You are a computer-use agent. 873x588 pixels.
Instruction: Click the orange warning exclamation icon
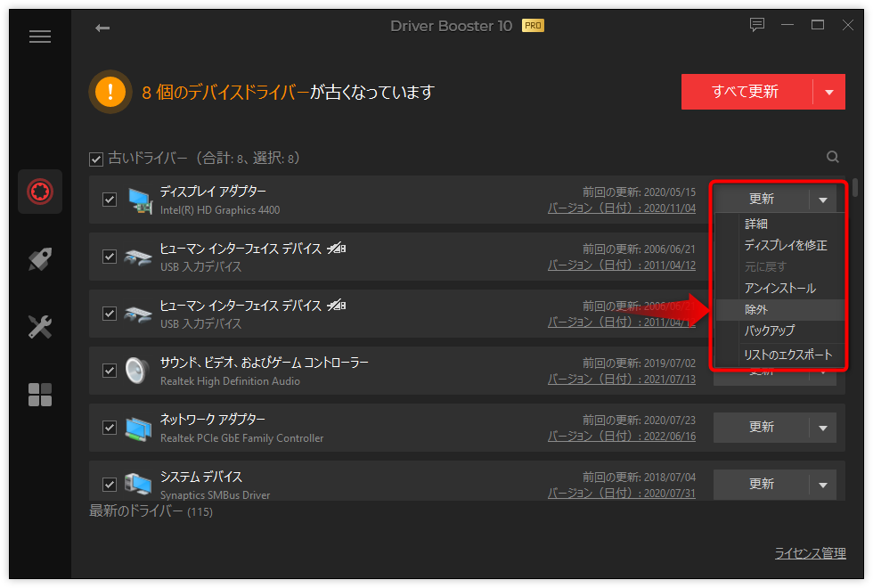(x=110, y=91)
